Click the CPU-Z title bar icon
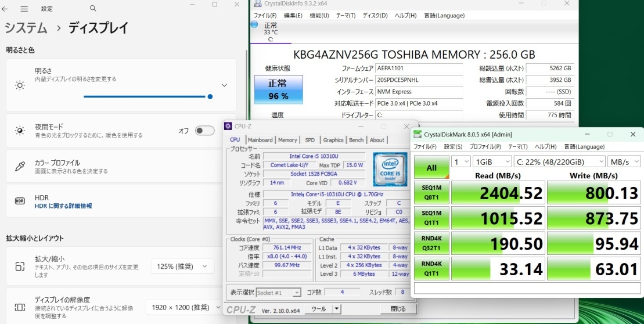644x324 pixels. (228, 126)
